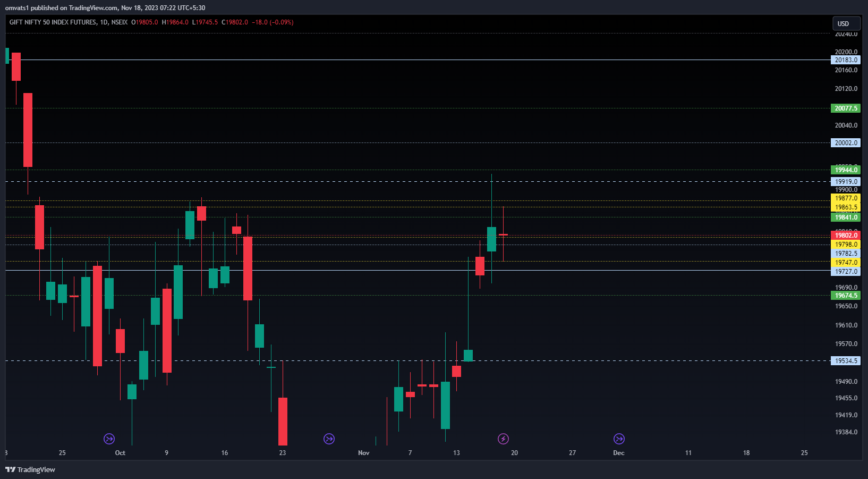This screenshot has height=479, width=868.
Task: Click the Nov label on time axis
Action: [x=364, y=453]
